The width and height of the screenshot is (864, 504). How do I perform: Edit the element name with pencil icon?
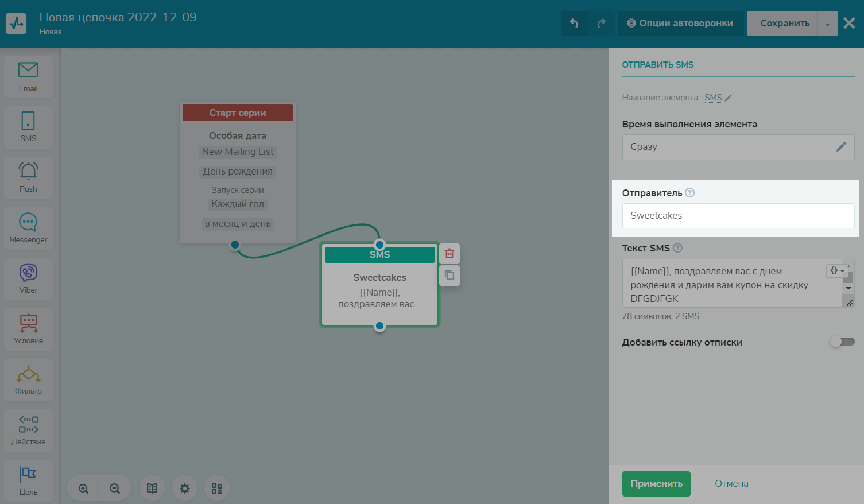pos(729,98)
